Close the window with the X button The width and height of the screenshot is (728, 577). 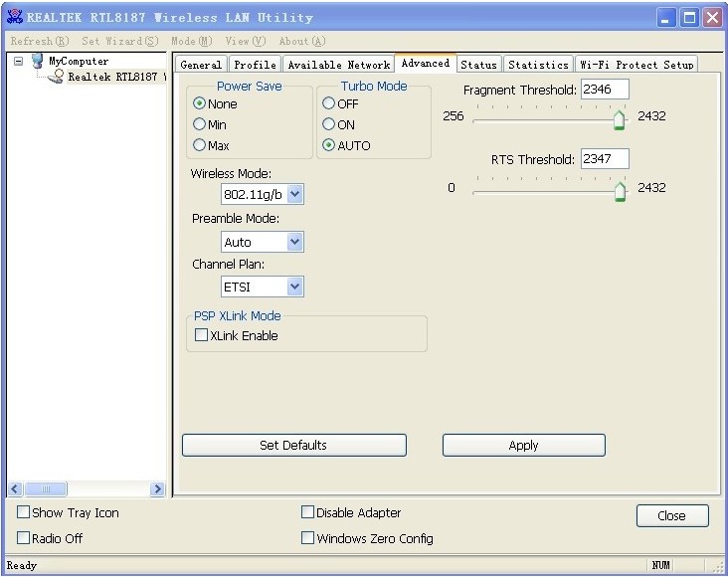coord(712,18)
